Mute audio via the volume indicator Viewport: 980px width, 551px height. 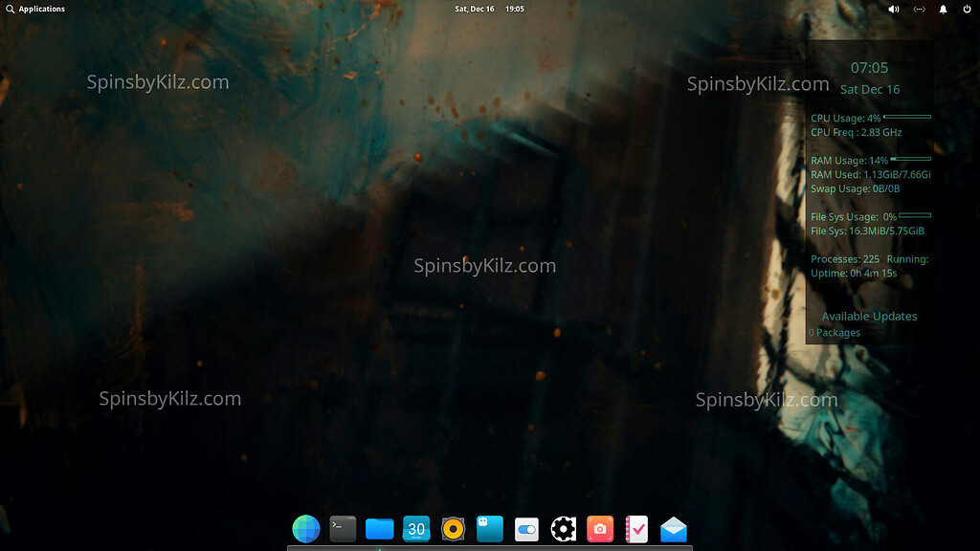click(894, 9)
